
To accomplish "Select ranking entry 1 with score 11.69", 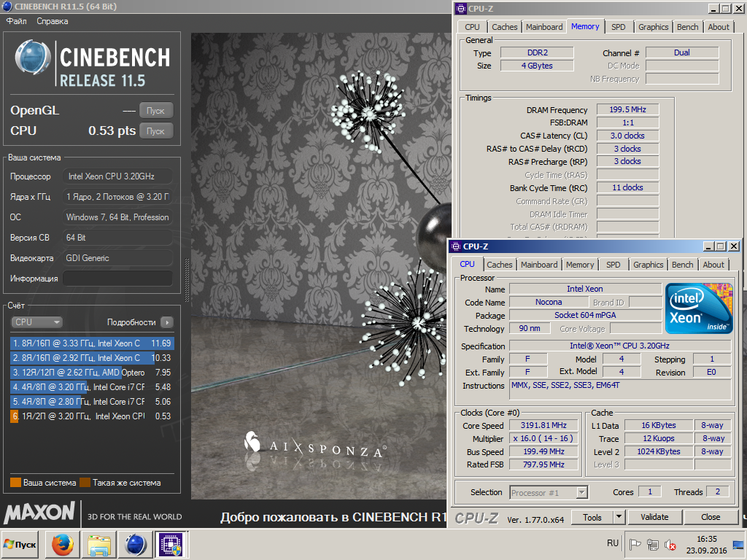I will tap(91, 343).
